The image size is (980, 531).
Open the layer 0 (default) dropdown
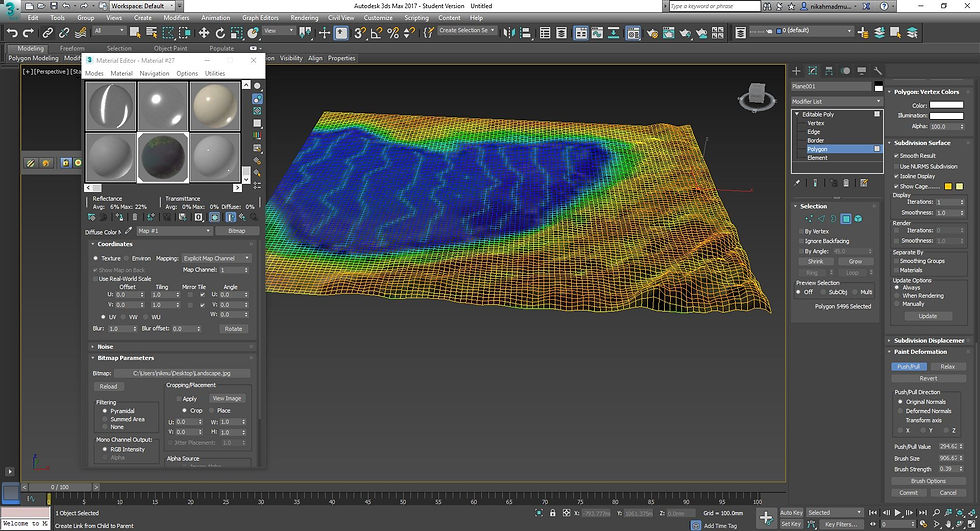(x=815, y=30)
